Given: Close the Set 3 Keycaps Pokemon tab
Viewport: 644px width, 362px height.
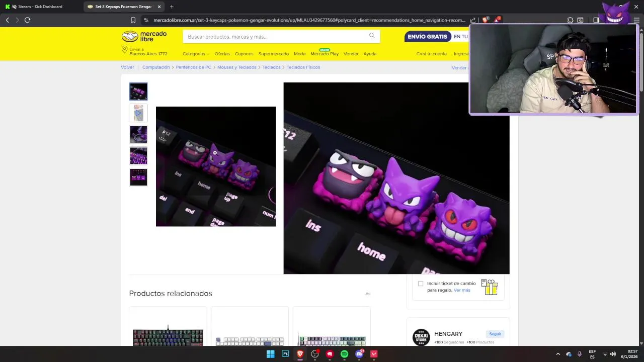Looking at the screenshot, I should 159,7.
